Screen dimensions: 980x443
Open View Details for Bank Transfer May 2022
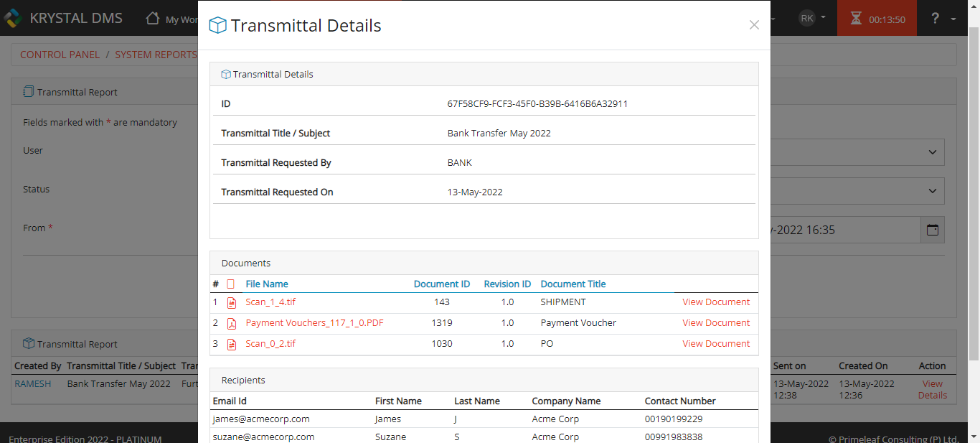coord(931,389)
